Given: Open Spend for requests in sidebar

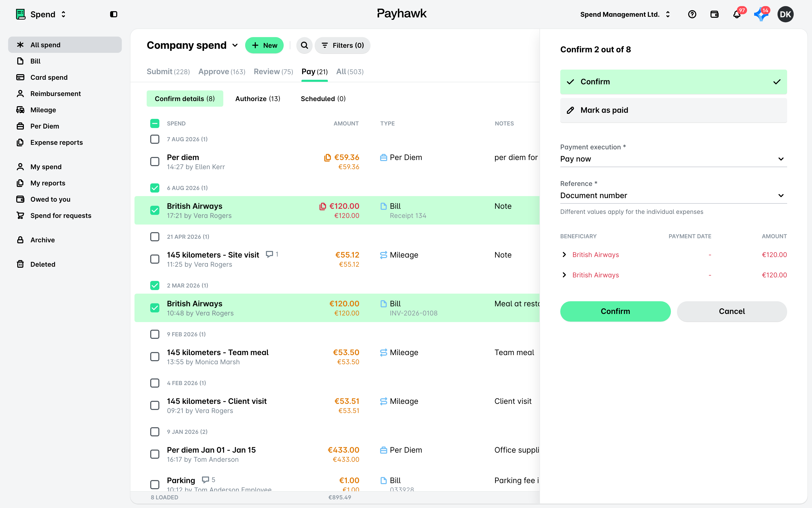Looking at the screenshot, I should click(65, 215).
